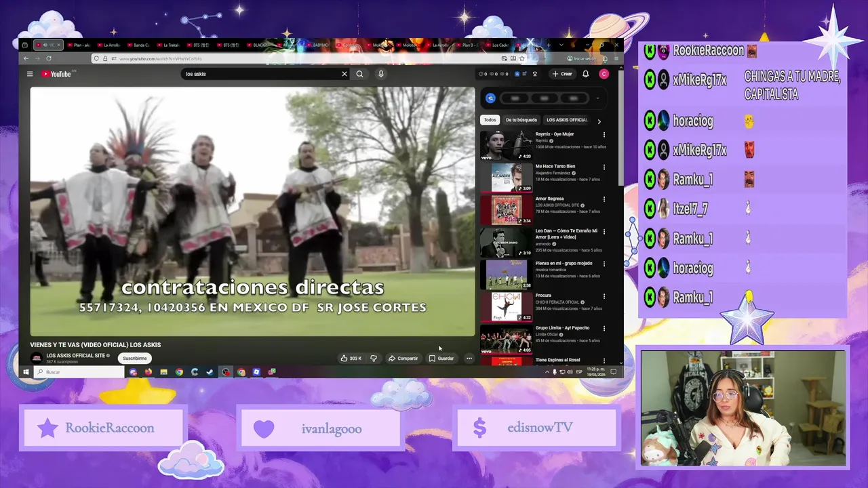The image size is (868, 488).
Task: Go to the YouTube home logo
Action: point(56,74)
